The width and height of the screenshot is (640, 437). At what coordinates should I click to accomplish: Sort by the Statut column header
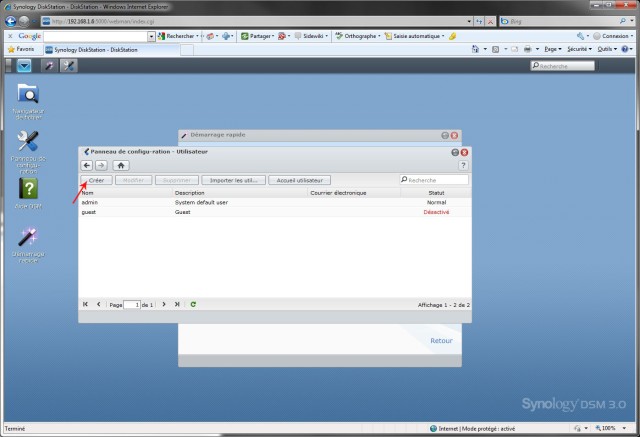436,193
